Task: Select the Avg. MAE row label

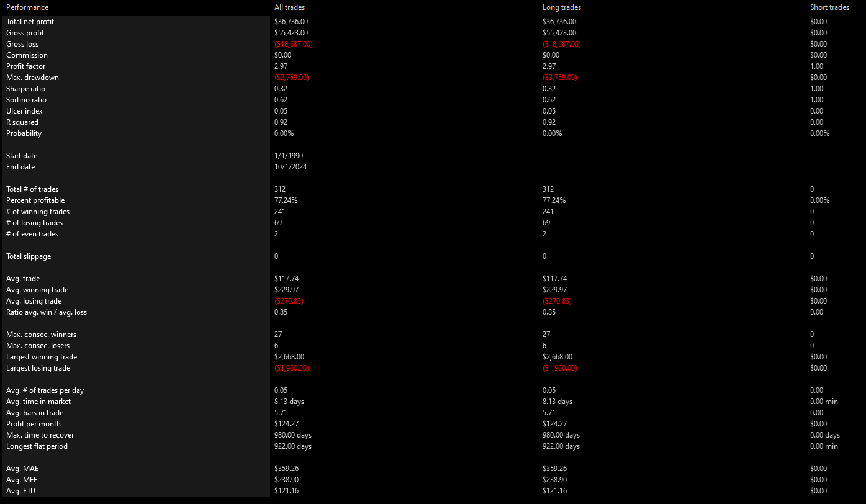Action: [x=22, y=469]
